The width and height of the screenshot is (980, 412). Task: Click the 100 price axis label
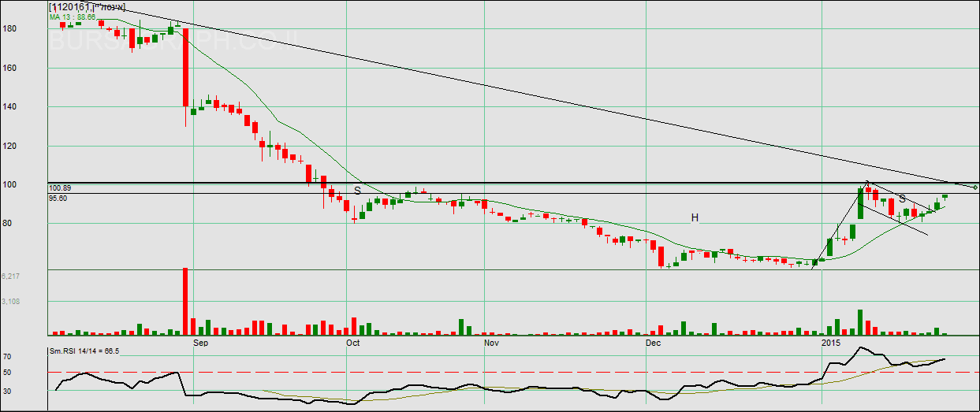(10, 185)
